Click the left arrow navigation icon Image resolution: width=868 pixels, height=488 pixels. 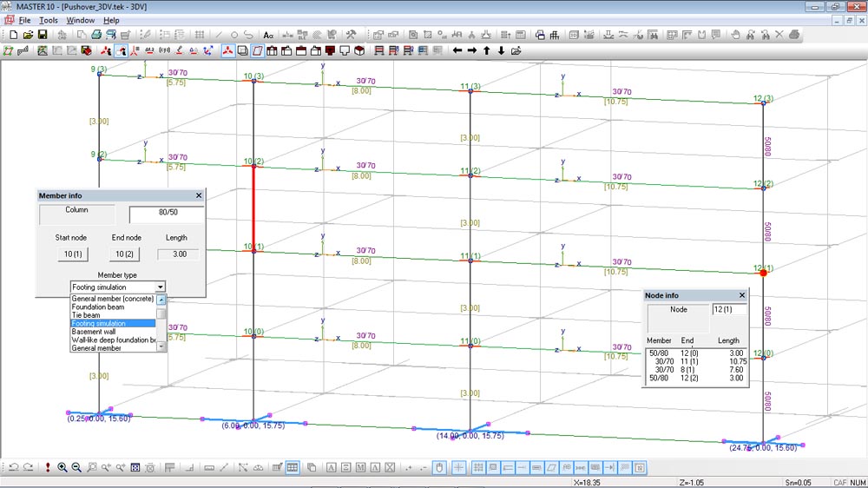[457, 51]
